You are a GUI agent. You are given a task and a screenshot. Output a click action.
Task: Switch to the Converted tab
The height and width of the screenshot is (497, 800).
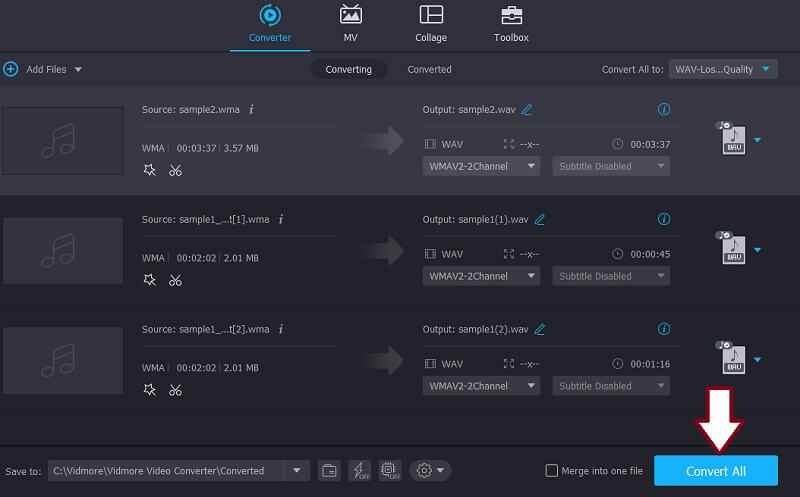429,69
